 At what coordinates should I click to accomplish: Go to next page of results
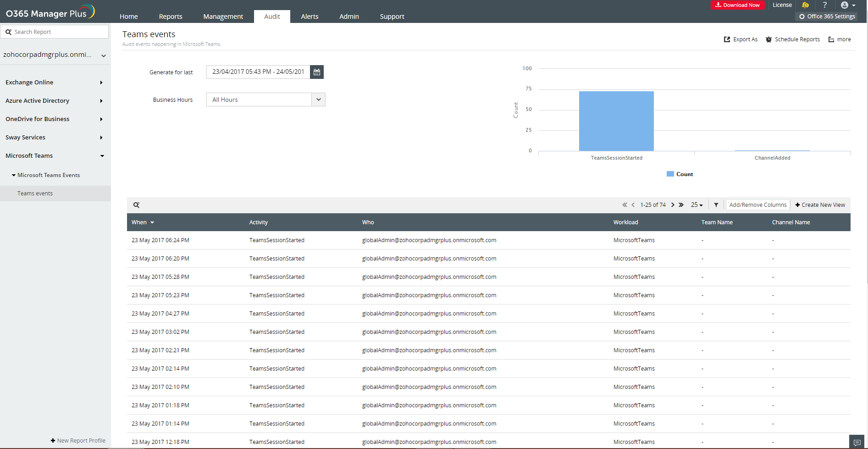pos(673,205)
